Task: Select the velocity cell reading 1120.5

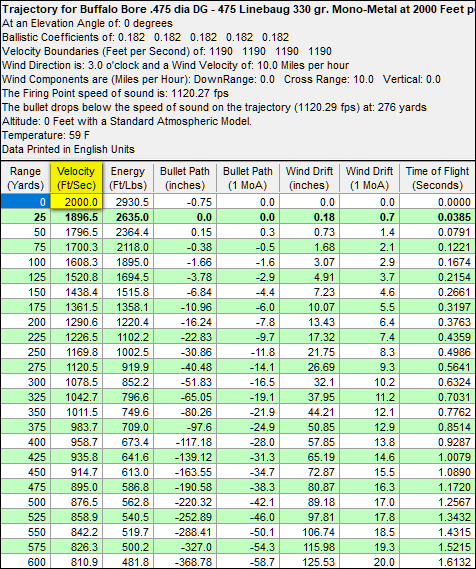Action: point(76,367)
